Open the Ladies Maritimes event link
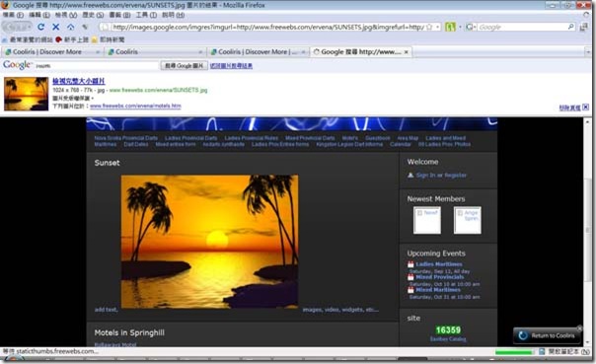This screenshot has height=364, width=596. pyautogui.click(x=439, y=264)
